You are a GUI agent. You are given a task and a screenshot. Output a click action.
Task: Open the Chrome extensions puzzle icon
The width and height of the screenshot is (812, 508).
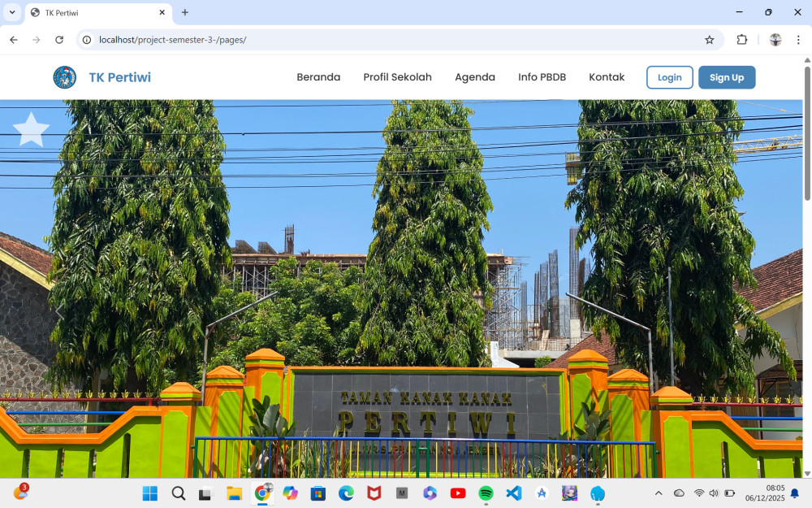click(x=741, y=40)
